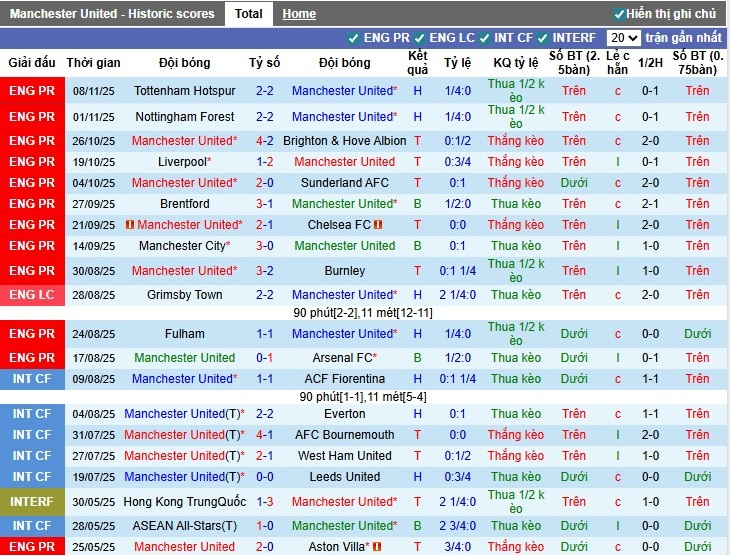Click the KQ tỷ lệ column header
This screenshot has width=730, height=556.
click(x=516, y=62)
